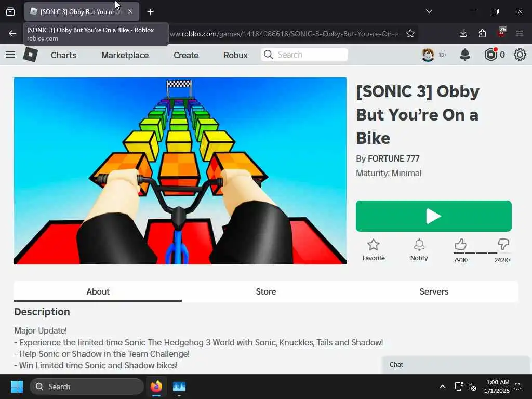Click the 'Win Limited time Sonic' line
The width and height of the screenshot is (532, 399).
tap(96, 365)
